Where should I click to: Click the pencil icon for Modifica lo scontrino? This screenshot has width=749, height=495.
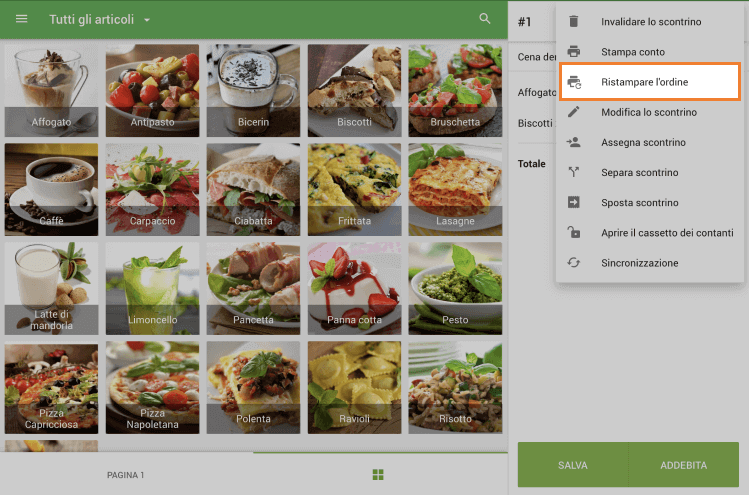pyautogui.click(x=574, y=112)
